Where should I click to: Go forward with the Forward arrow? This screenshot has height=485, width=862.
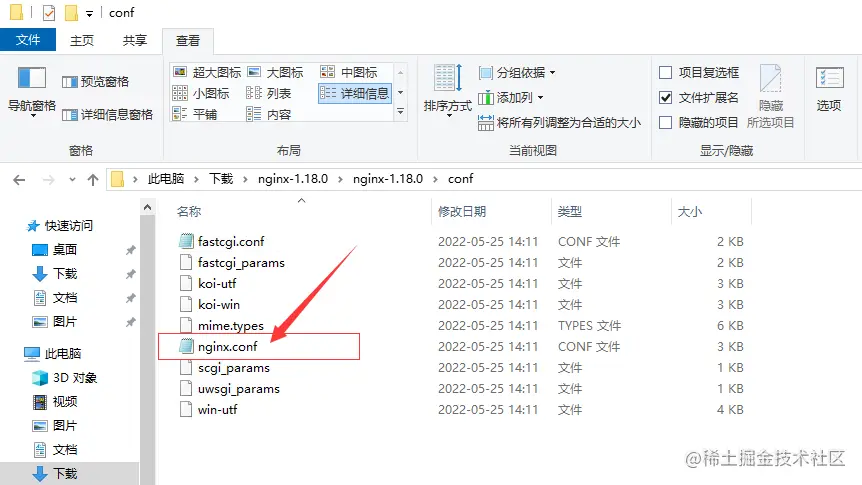[48, 180]
